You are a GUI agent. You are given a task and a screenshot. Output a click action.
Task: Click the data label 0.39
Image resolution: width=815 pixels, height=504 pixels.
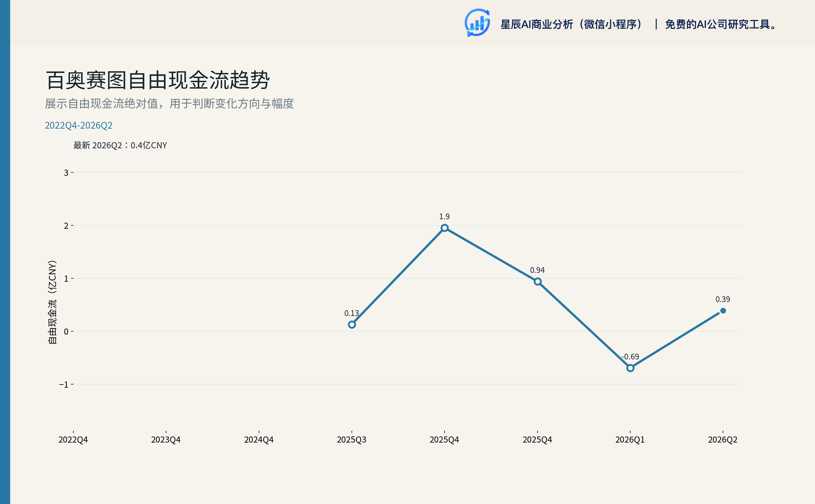(x=723, y=299)
